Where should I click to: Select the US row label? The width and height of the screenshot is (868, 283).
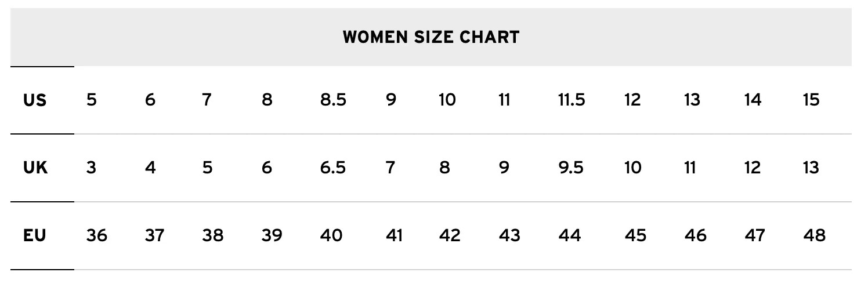tap(35, 100)
